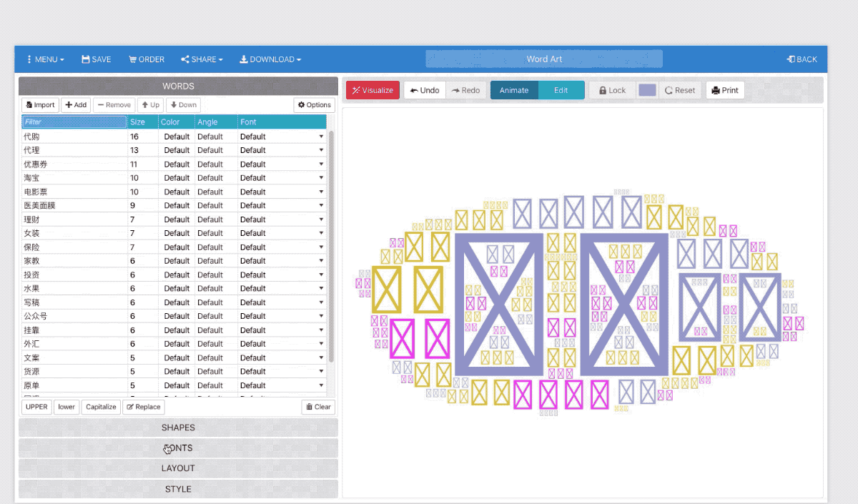The image size is (858, 504).
Task: Click the Visualize wand button
Action: 373,90
